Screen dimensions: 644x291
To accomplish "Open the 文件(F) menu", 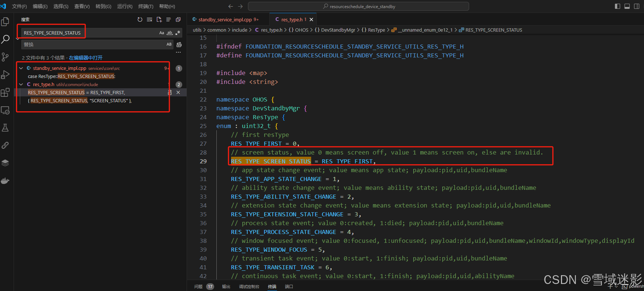I will 19,6.
